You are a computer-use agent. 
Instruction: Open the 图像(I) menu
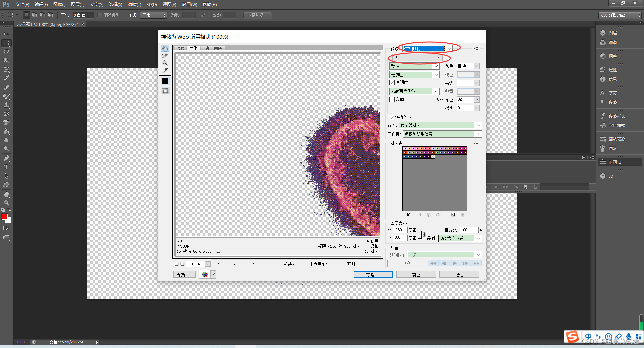pyautogui.click(x=59, y=4)
